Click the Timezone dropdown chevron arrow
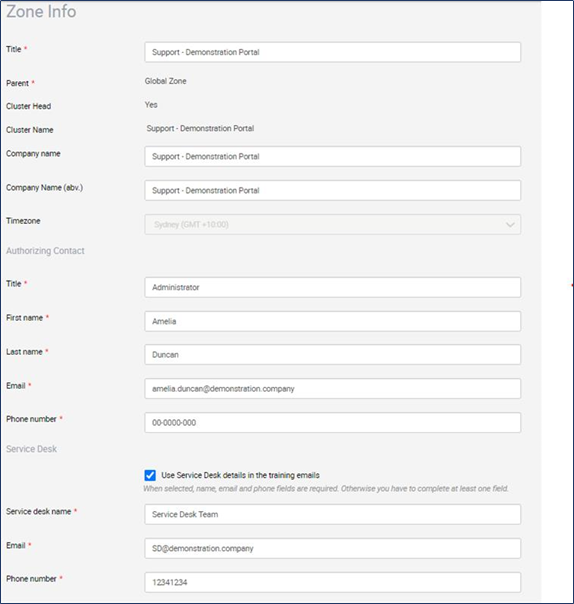Image resolution: width=574 pixels, height=604 pixels. [510, 225]
